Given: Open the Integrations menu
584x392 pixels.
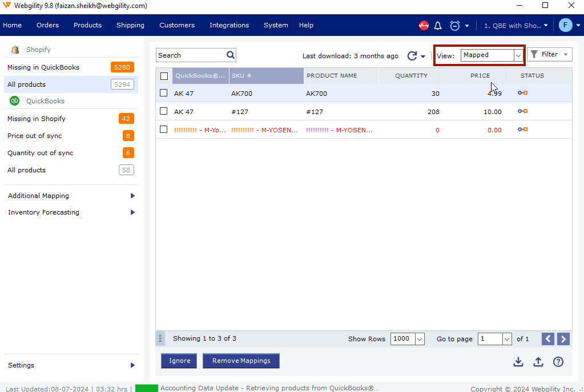Looking at the screenshot, I should (229, 25).
